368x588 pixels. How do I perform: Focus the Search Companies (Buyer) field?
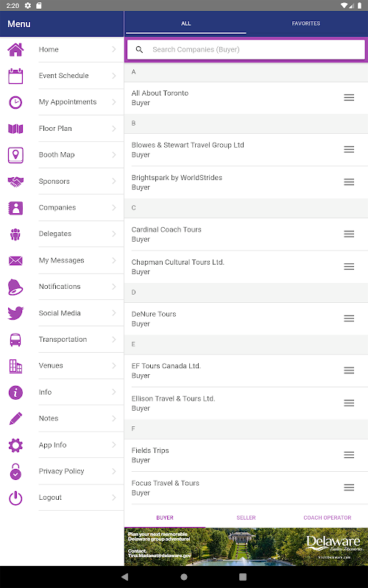point(246,49)
